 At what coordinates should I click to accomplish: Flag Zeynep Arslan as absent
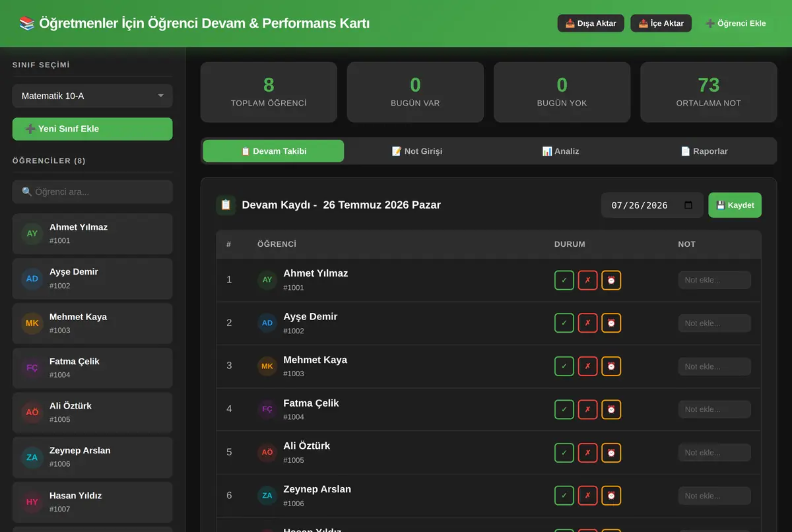point(587,496)
